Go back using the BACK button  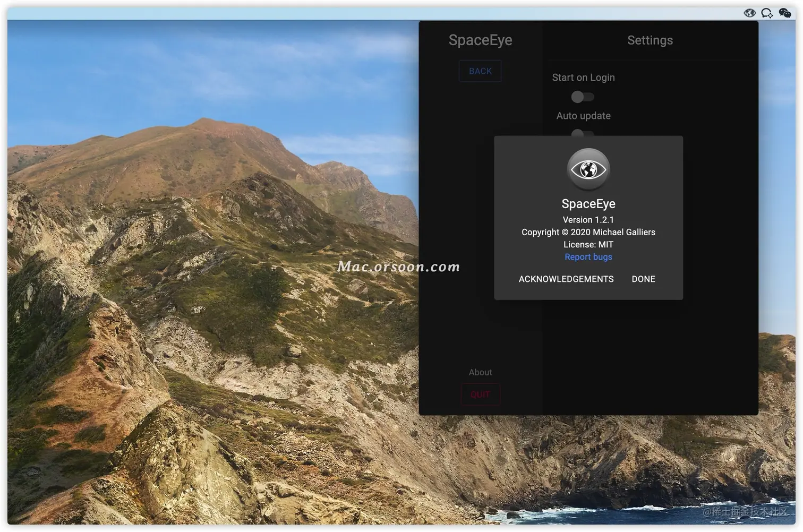(480, 71)
